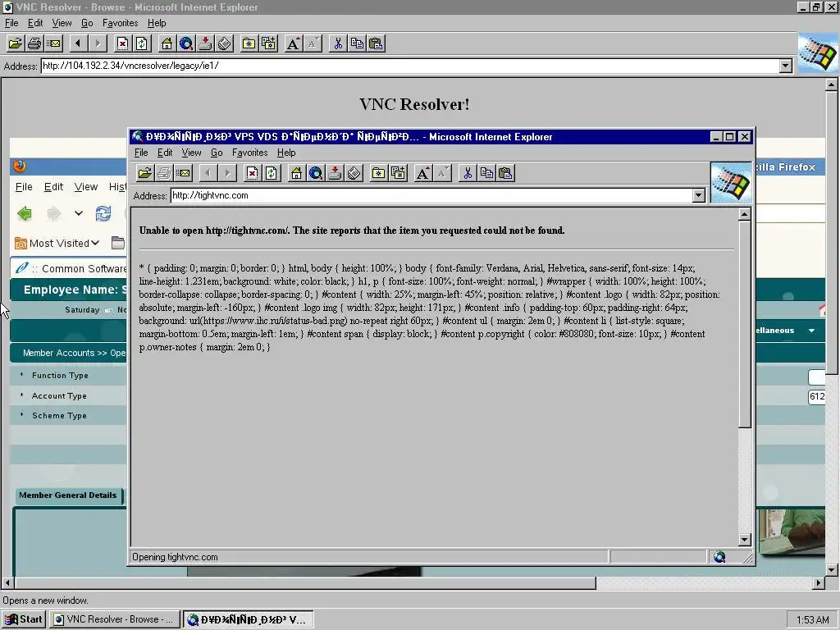This screenshot has height=630, width=840.
Task: Click Copy icon in tightvnc window toolbar
Action: tap(486, 173)
